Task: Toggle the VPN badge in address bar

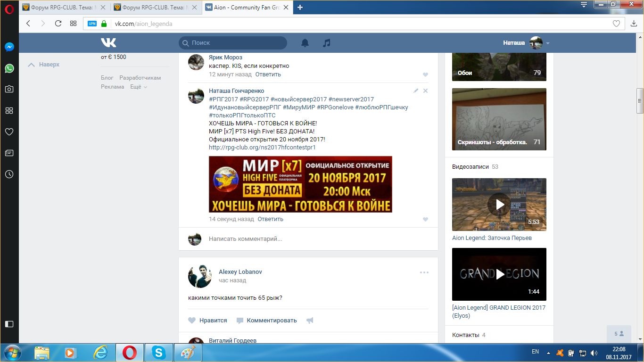Action: 92,24
